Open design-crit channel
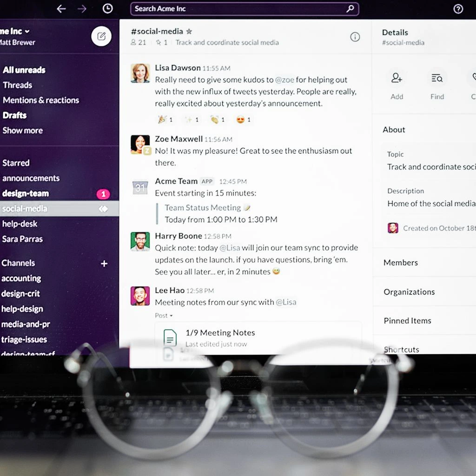Screen dimensions: 476x476 coord(20,294)
